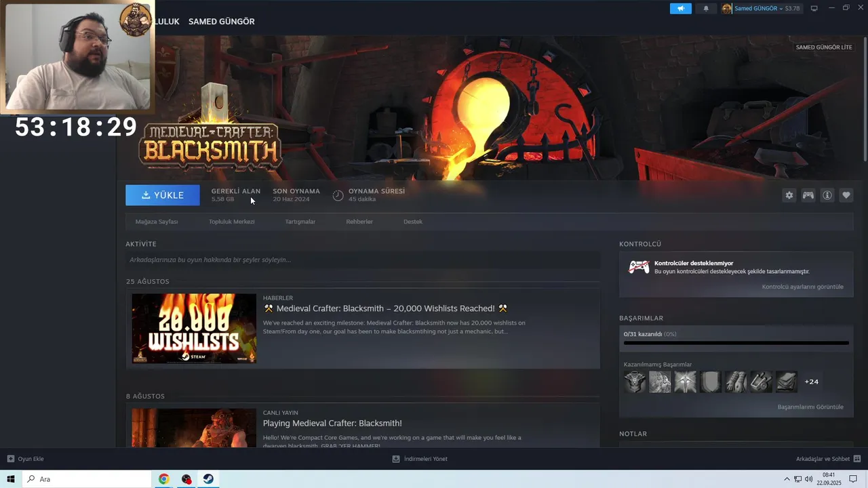Enter Big Picture mode monitor icon
This screenshot has height=488, width=868.
coord(814,8)
